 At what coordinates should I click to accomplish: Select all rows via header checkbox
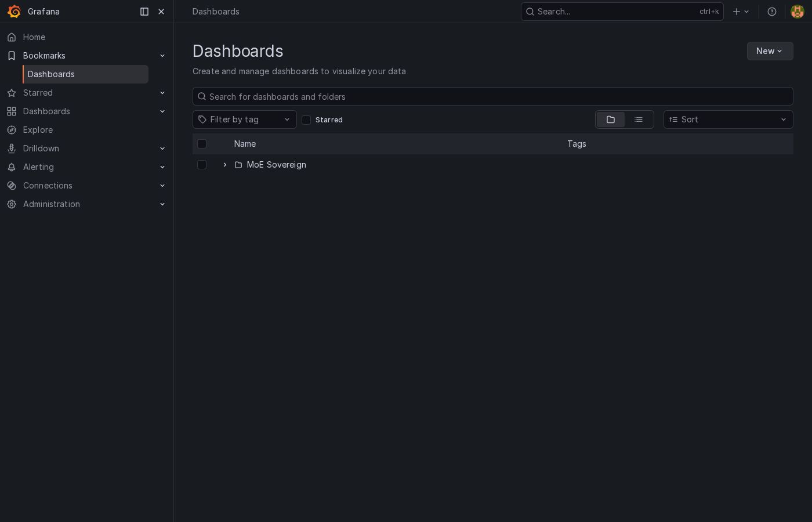[x=202, y=144]
